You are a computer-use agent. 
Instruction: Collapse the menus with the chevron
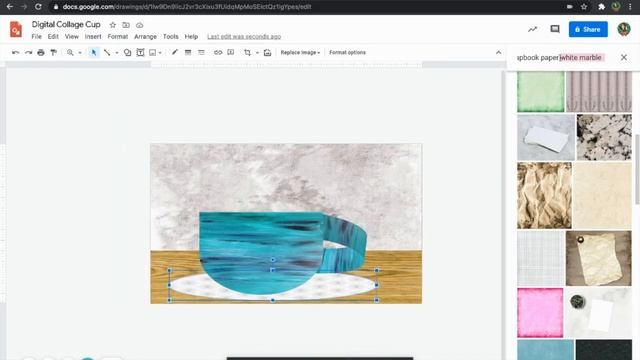pos(498,53)
